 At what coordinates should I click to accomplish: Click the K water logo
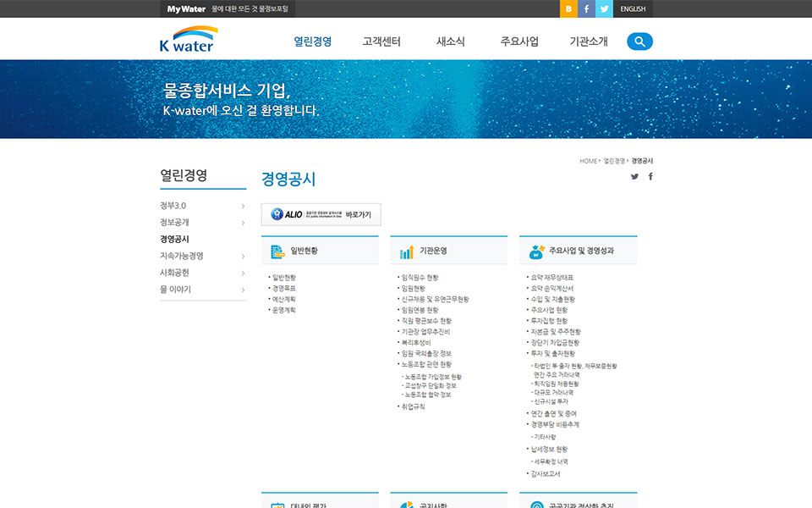[188, 40]
